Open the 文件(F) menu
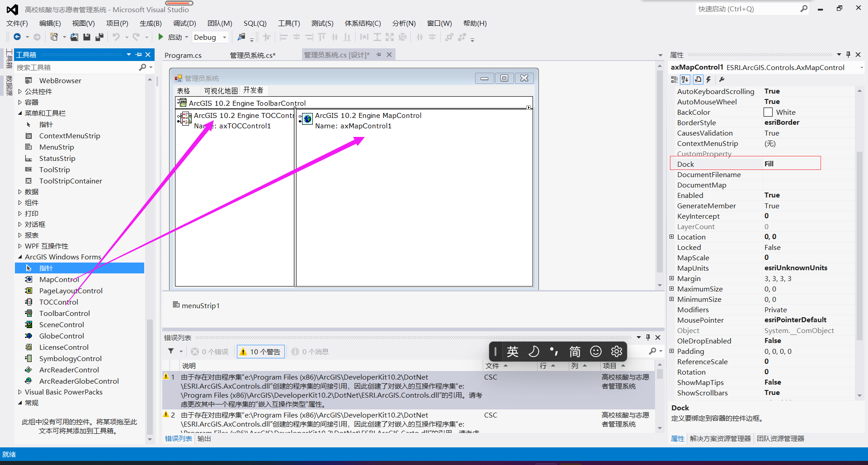 [x=17, y=23]
